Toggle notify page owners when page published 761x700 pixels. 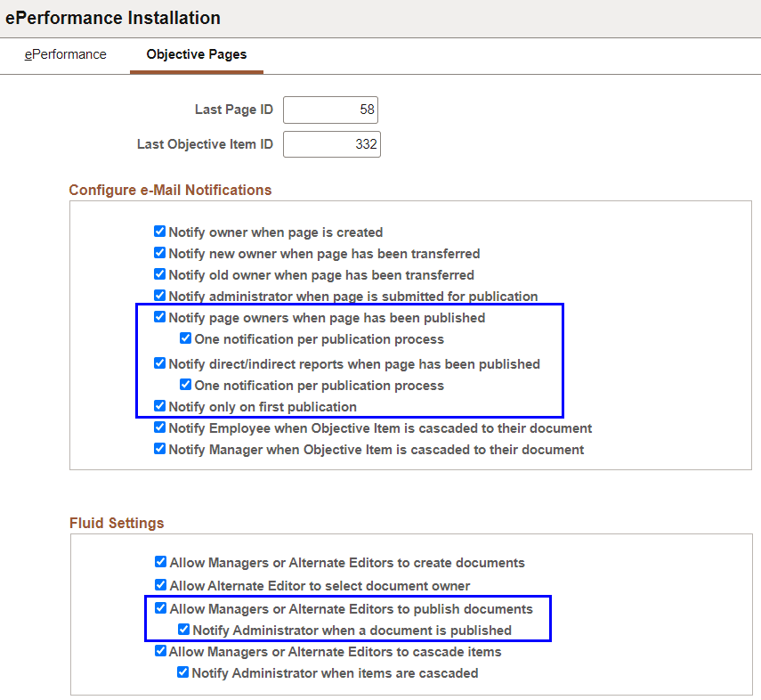(x=160, y=318)
